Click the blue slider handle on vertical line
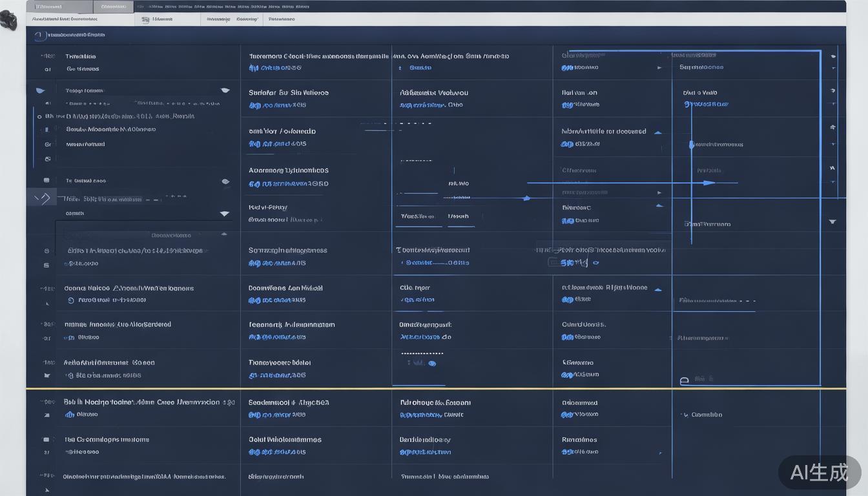This screenshot has height=496, width=868. click(x=691, y=145)
